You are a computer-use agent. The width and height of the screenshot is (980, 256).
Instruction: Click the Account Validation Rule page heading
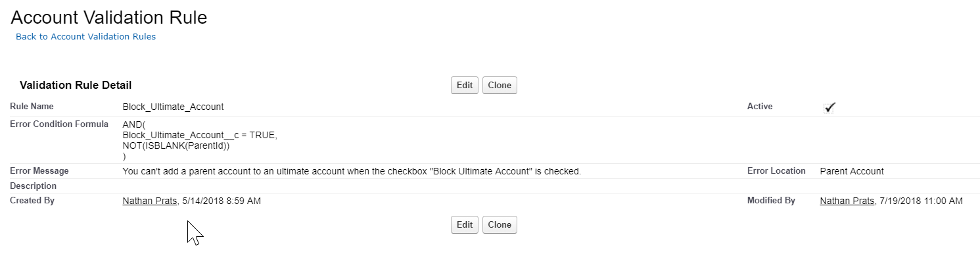click(109, 18)
